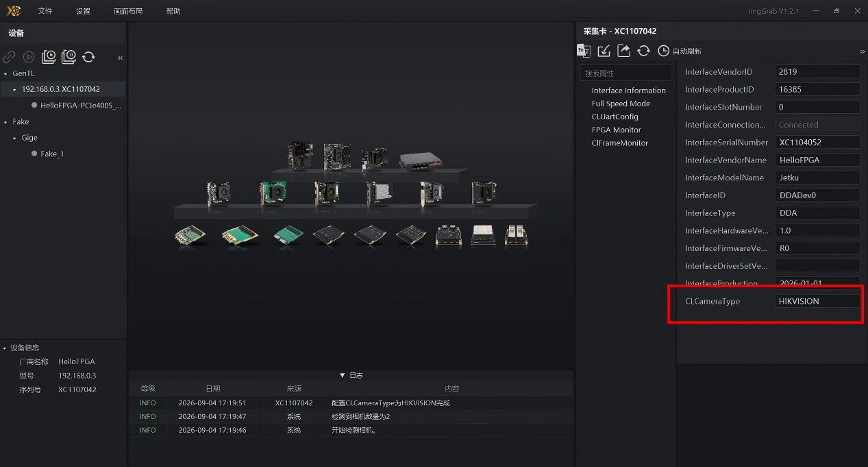Click the connect device link icon
868x467 pixels.
(x=9, y=58)
